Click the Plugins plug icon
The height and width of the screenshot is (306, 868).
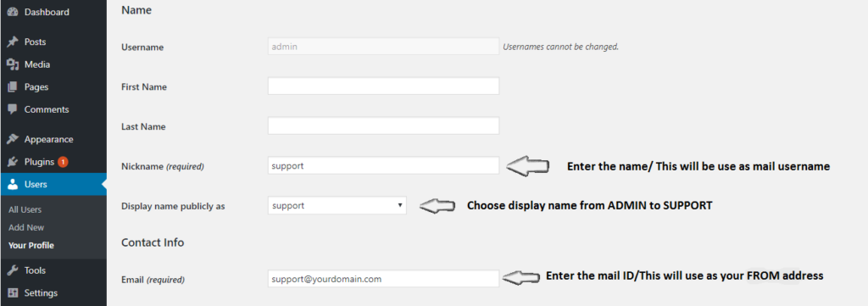12,162
